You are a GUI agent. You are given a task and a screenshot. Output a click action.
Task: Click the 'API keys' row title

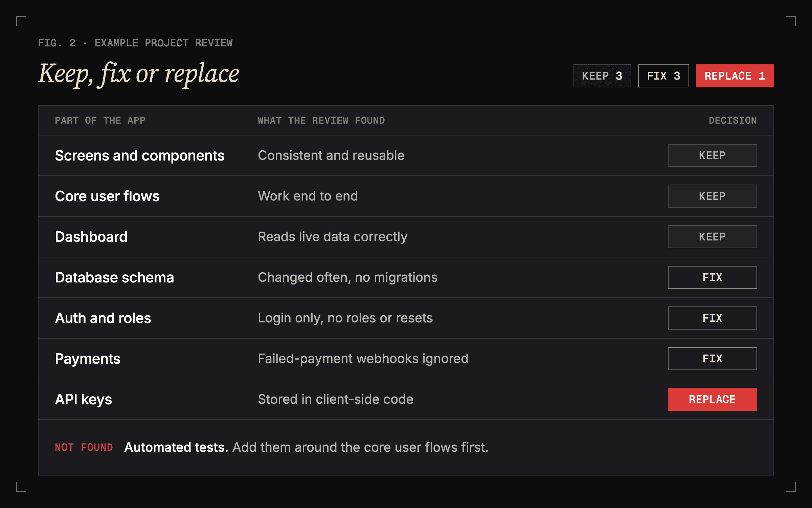[x=83, y=400]
